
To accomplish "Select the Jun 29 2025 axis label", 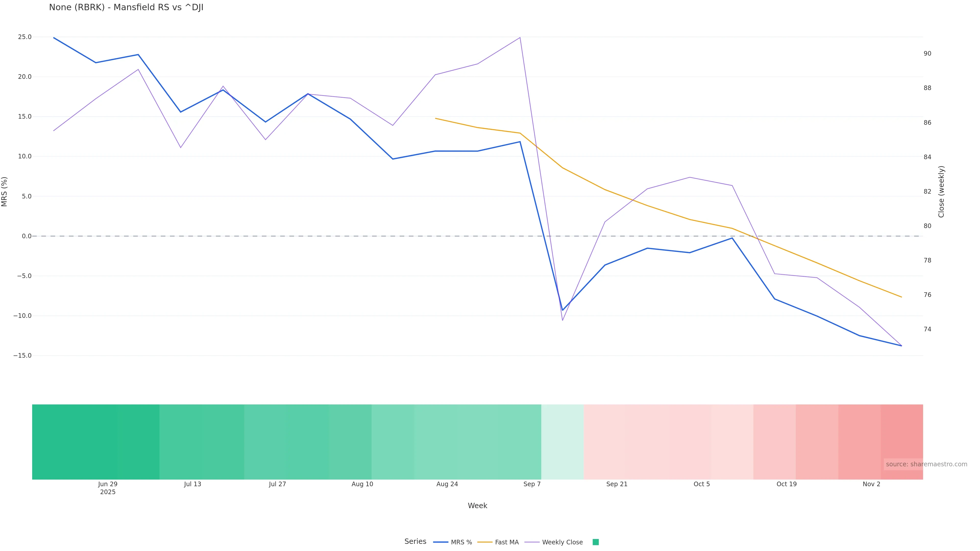I will pos(108,488).
